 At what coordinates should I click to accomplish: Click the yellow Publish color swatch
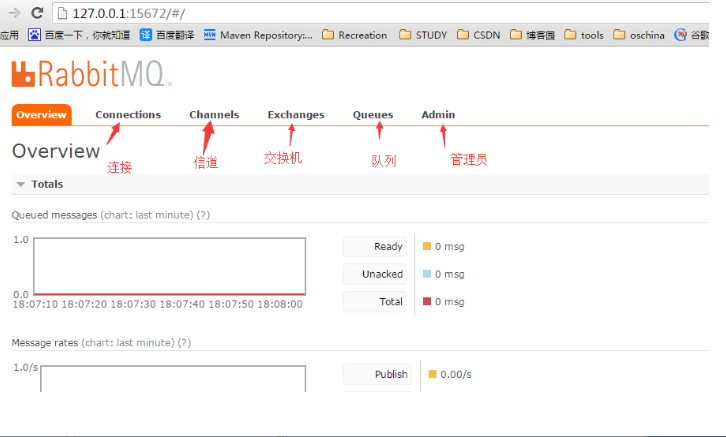432,374
